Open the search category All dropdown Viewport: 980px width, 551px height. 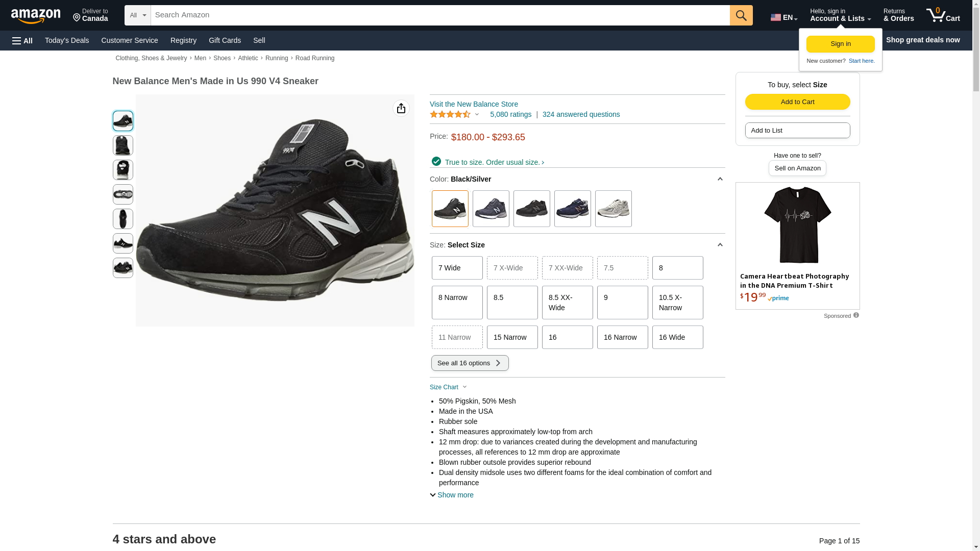(x=137, y=15)
